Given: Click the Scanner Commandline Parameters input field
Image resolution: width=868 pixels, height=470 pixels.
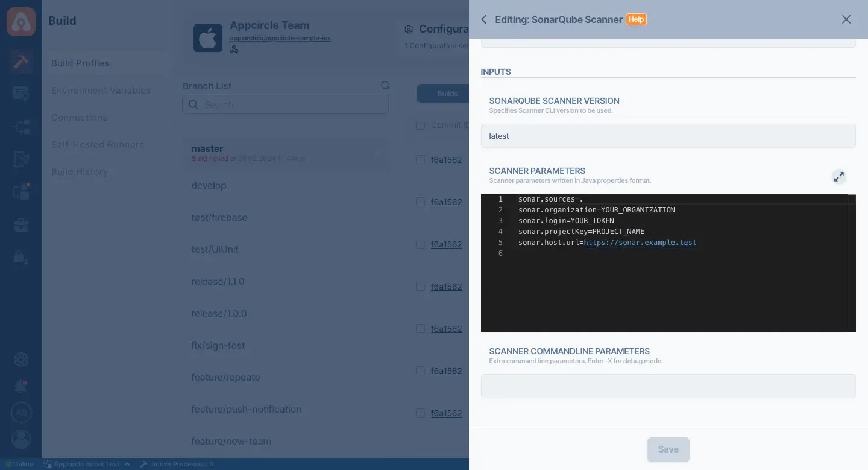Looking at the screenshot, I should (668, 386).
